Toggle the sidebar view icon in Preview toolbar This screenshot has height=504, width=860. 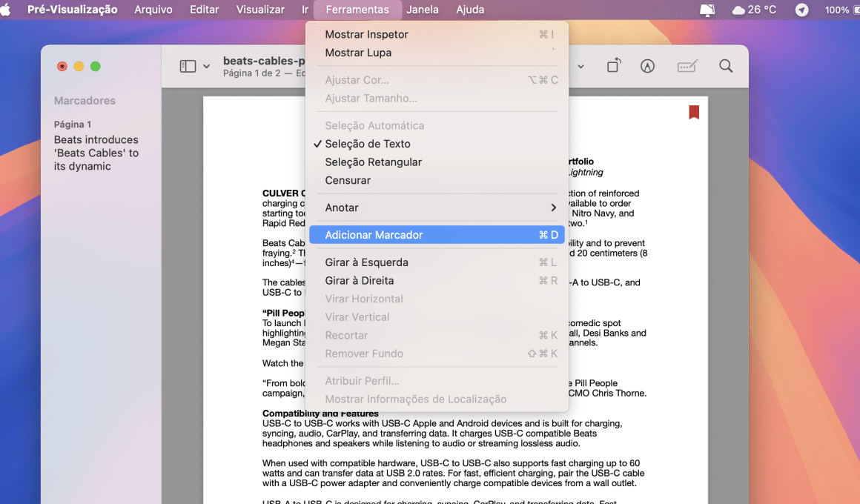click(188, 67)
